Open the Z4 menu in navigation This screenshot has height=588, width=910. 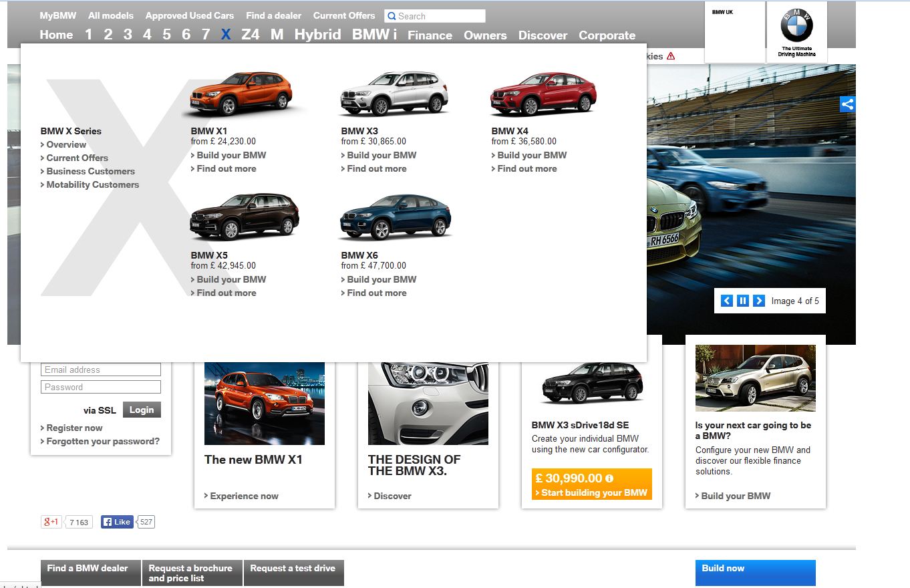(251, 34)
